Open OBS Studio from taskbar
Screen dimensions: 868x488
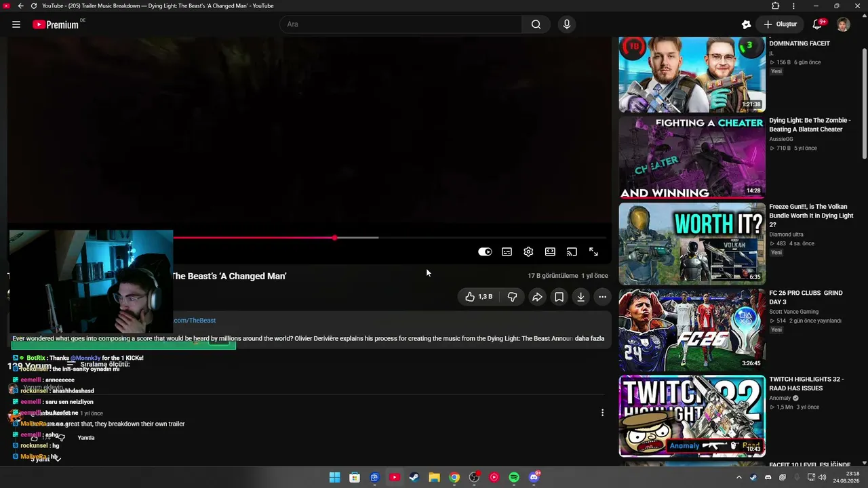click(x=474, y=478)
